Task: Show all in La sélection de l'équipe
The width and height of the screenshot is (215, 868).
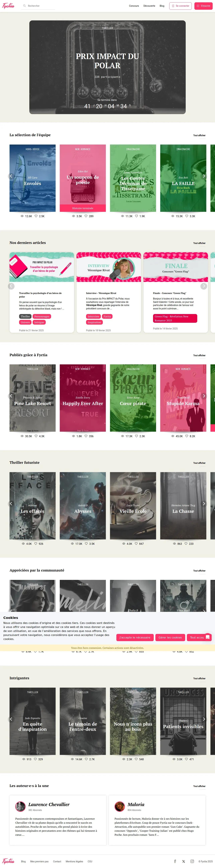Action: [199, 136]
